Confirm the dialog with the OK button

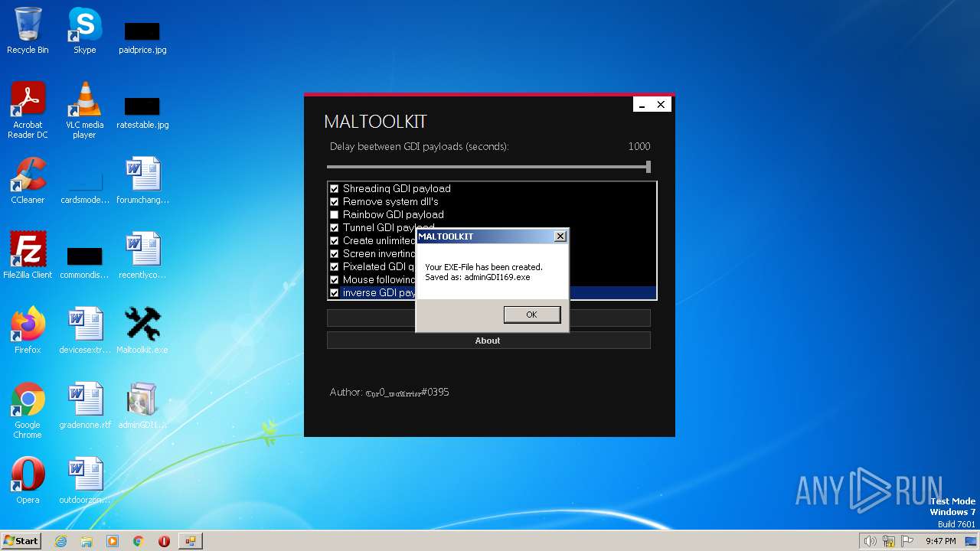coord(532,315)
